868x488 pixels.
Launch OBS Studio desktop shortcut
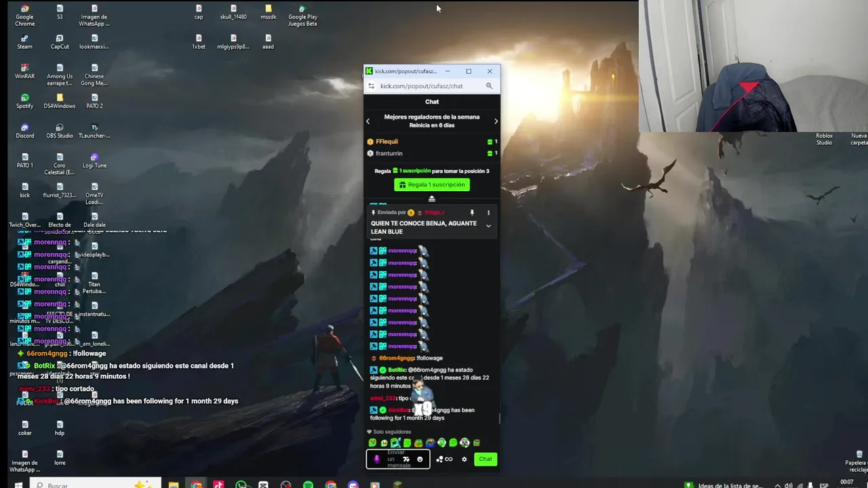point(60,131)
